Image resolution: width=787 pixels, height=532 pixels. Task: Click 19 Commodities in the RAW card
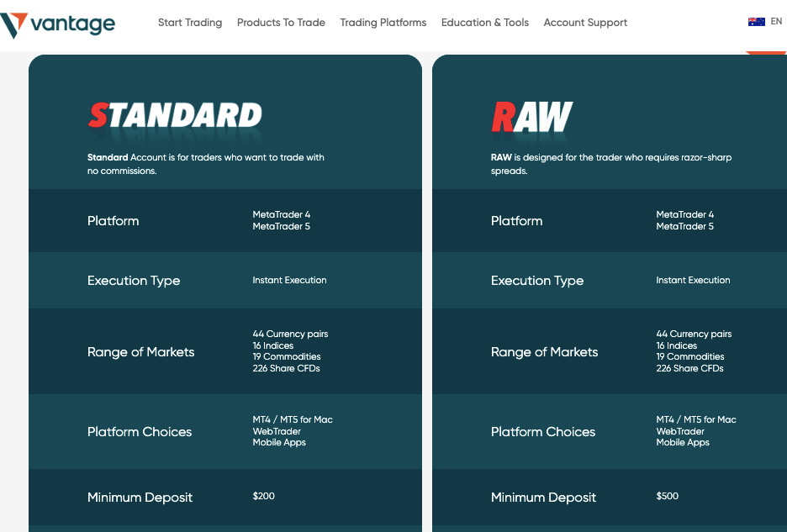tap(690, 356)
